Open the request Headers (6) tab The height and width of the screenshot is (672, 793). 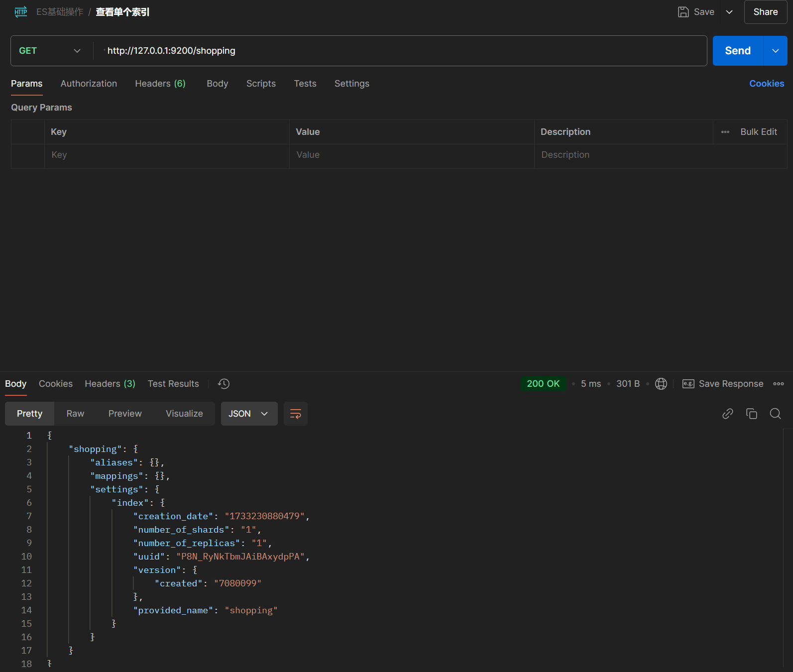tap(160, 84)
